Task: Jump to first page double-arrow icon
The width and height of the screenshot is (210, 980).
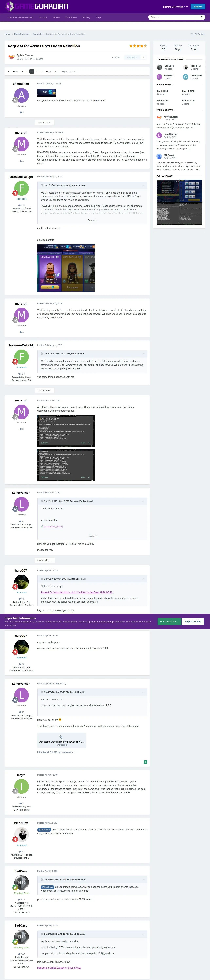Action: 9,71
